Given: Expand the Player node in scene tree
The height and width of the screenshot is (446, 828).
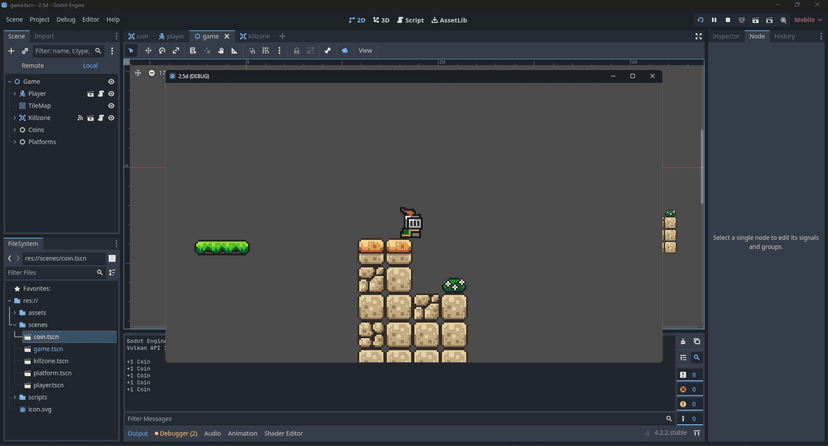Looking at the screenshot, I should point(15,94).
